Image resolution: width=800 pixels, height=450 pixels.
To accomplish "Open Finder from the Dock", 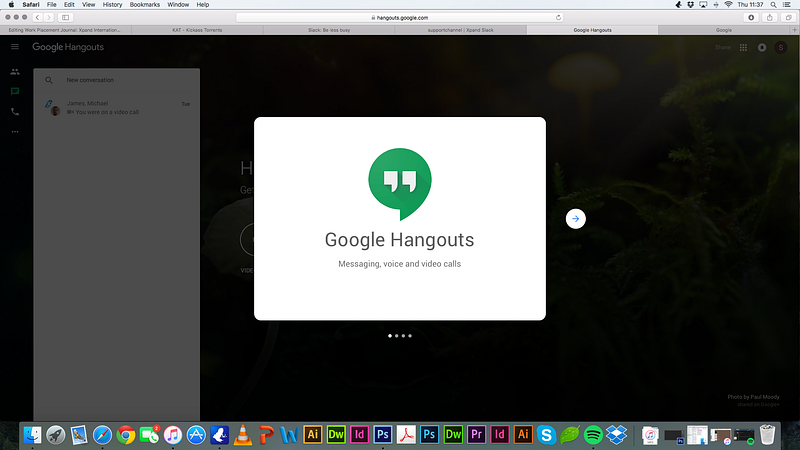I will click(x=32, y=435).
